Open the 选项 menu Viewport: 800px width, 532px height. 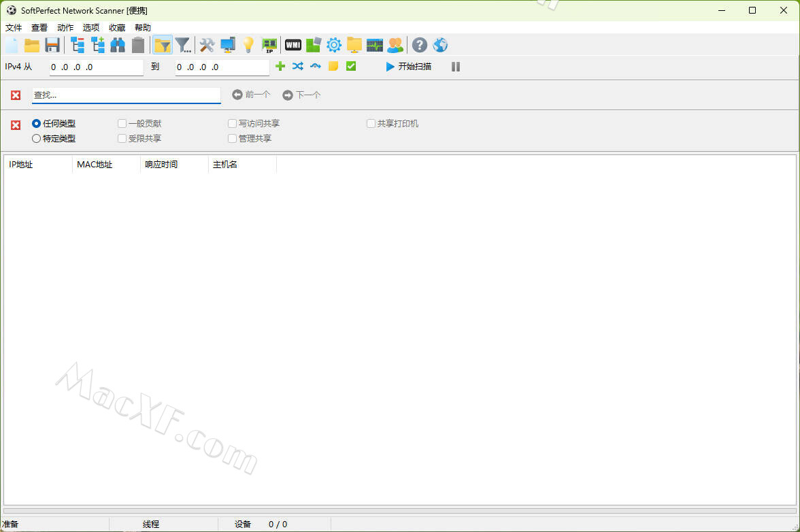click(91, 27)
